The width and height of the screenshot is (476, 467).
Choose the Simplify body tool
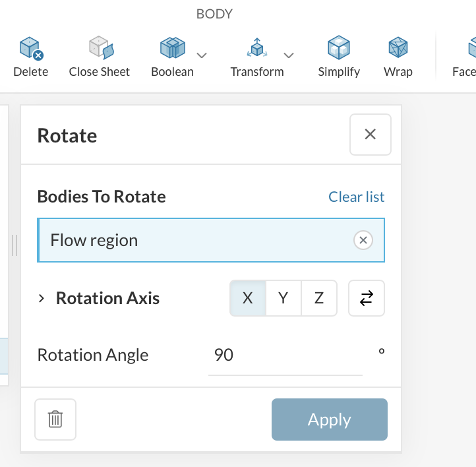click(339, 49)
